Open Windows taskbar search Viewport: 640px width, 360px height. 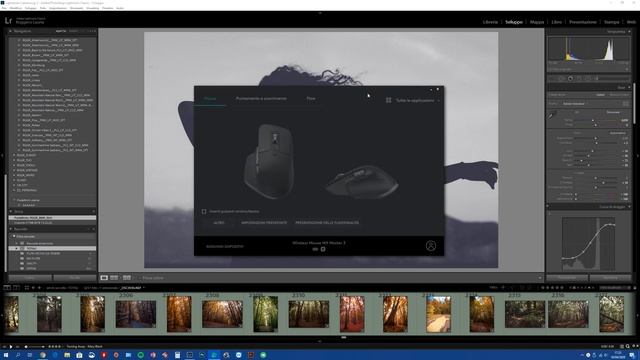18,355
